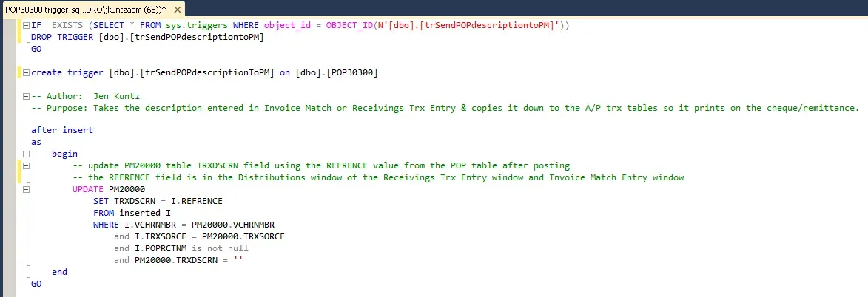Collapse the begin block outline

tap(26, 154)
